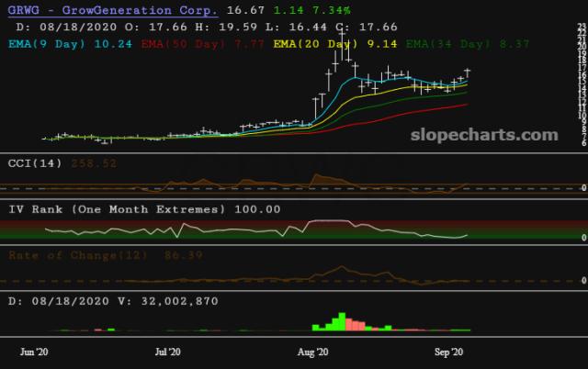Click the Aug '20 date axis label

[x=313, y=351]
